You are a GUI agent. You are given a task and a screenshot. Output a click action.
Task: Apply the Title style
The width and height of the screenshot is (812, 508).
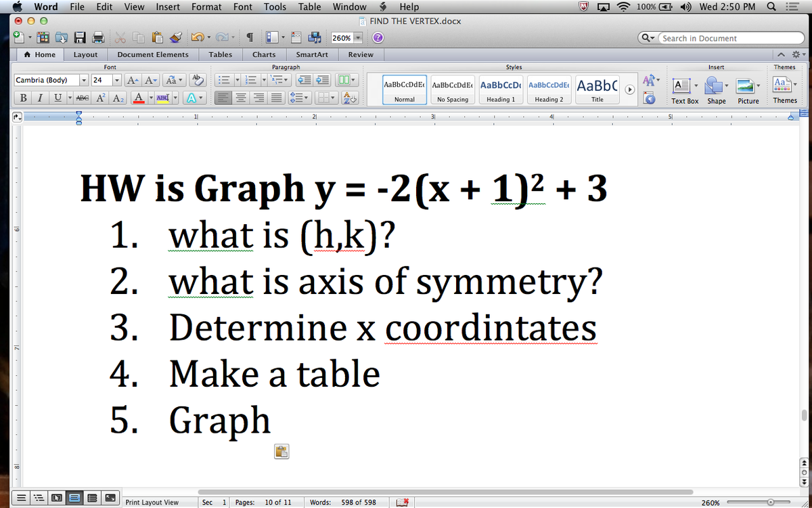click(597, 90)
